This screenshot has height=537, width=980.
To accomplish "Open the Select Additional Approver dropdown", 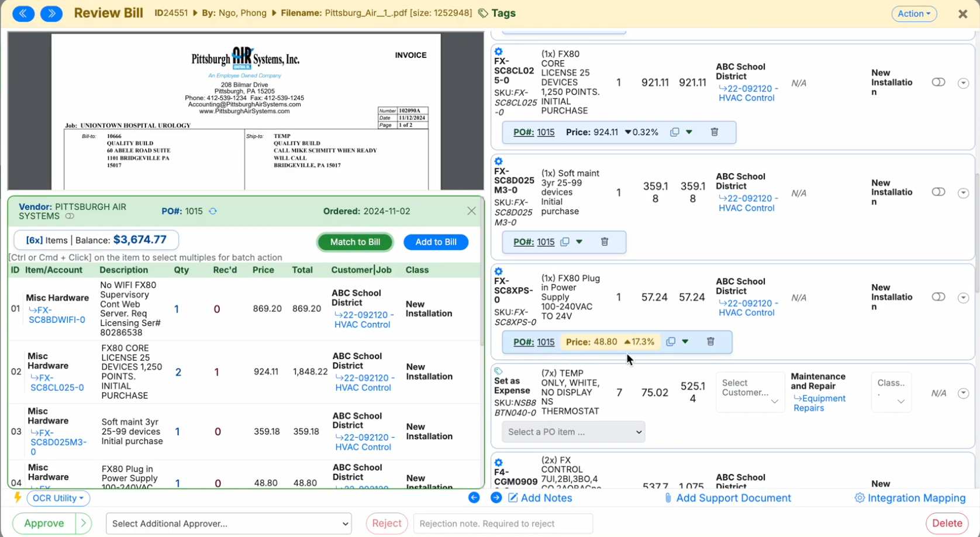I will [x=229, y=524].
